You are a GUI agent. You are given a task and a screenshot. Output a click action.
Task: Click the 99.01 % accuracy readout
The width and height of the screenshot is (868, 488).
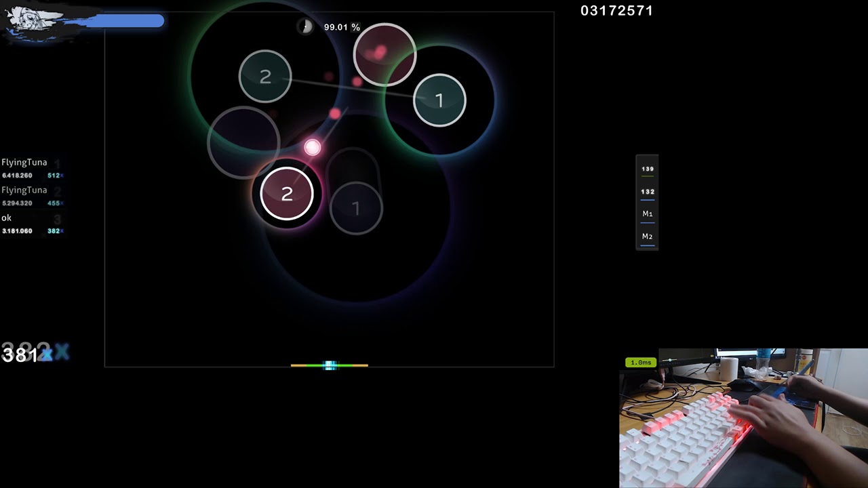click(x=342, y=27)
